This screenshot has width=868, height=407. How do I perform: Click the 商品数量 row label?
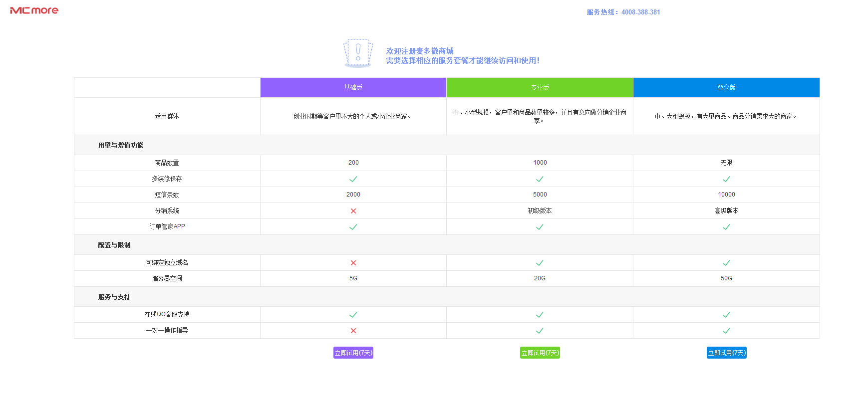point(167,163)
